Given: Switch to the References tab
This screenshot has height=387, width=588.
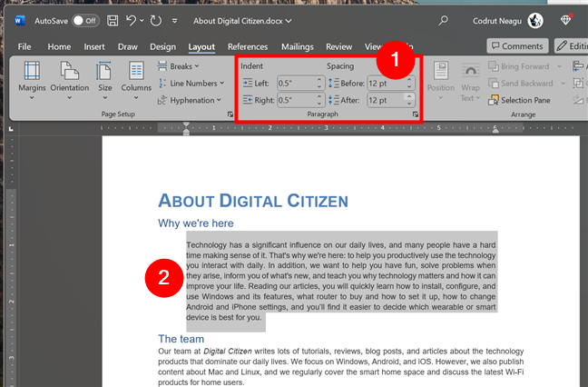Looking at the screenshot, I should coord(248,46).
